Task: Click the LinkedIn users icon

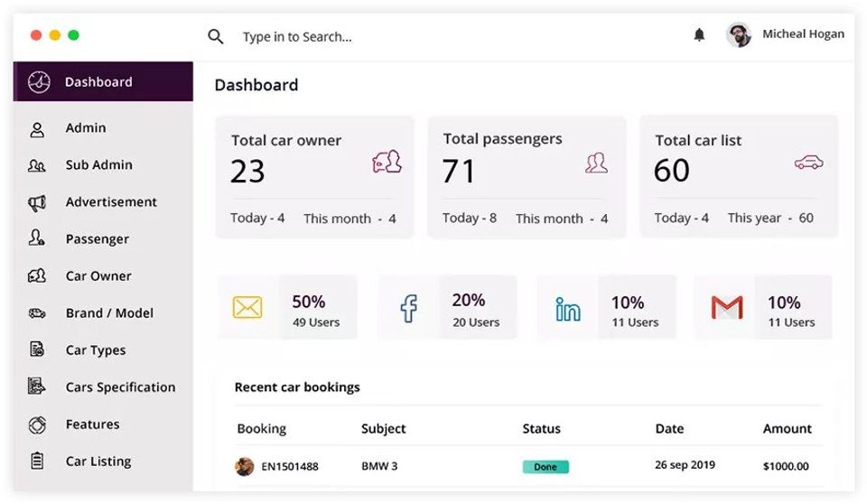Action: [x=568, y=309]
